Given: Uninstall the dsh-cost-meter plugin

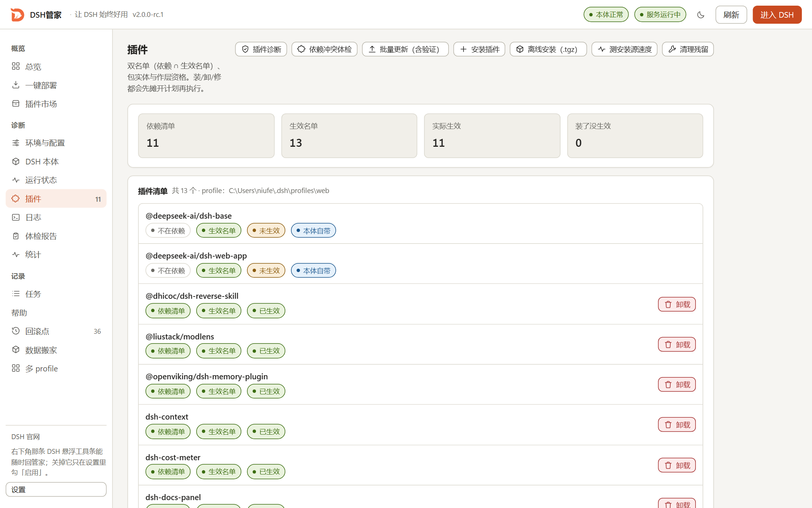Looking at the screenshot, I should click(677, 465).
